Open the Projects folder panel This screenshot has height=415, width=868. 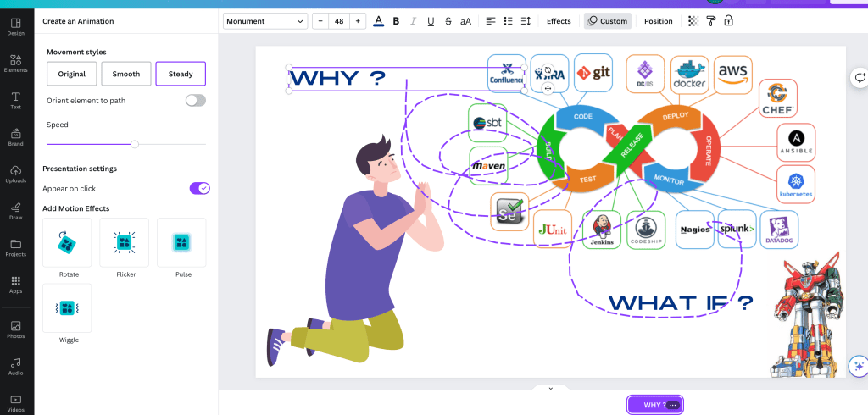(x=16, y=247)
